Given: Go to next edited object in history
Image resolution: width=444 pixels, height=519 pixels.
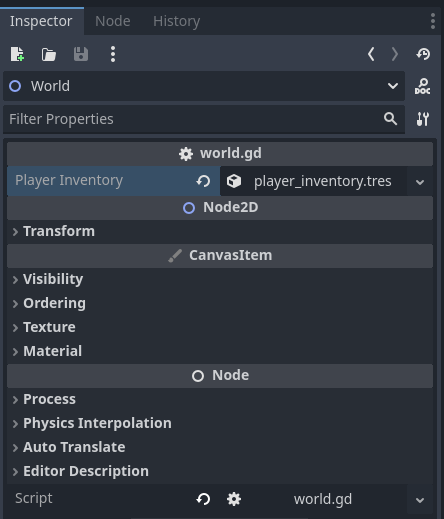Looking at the screenshot, I should pyautogui.click(x=395, y=54).
